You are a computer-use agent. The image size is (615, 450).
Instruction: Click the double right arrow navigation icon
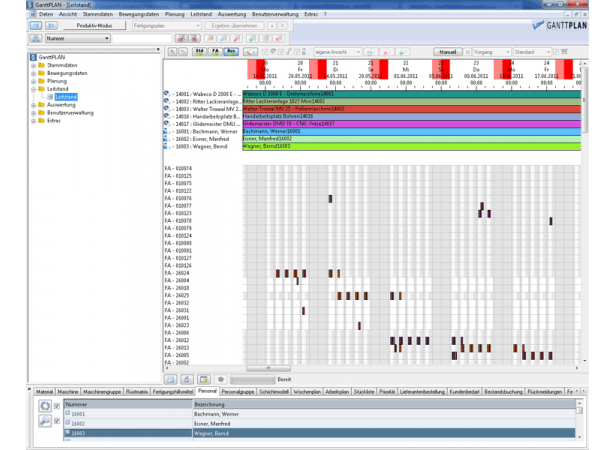pyautogui.click(x=51, y=26)
